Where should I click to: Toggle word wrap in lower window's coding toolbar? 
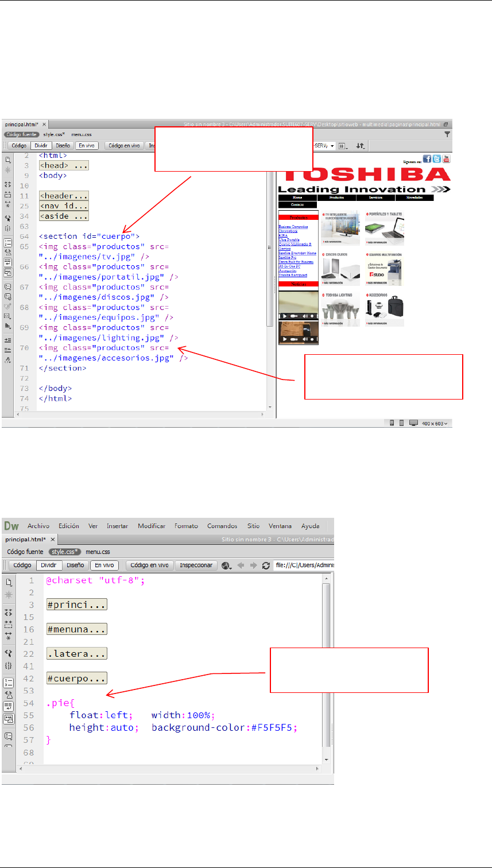[9, 706]
